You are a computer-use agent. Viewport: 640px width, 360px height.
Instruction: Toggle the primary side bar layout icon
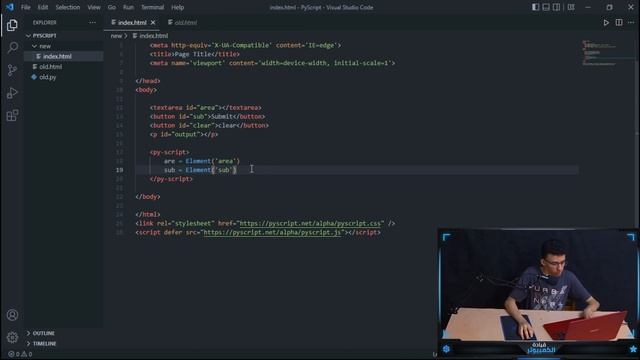pyautogui.click(x=536, y=7)
